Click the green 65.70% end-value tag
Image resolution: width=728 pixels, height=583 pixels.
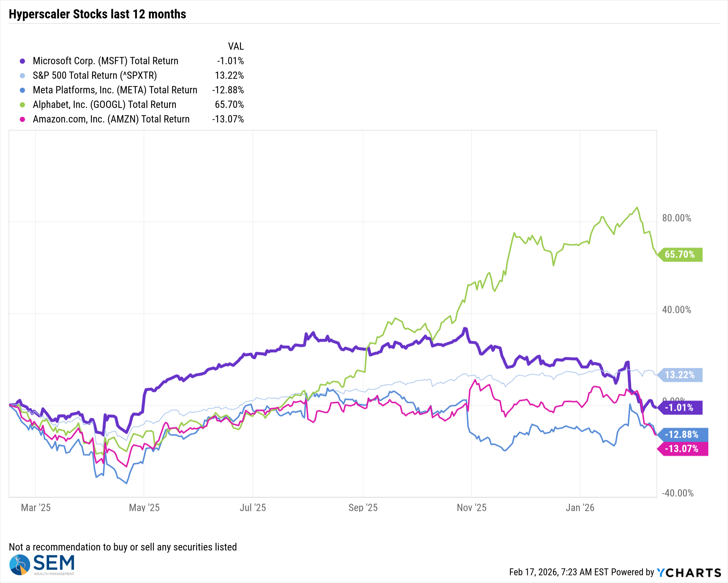[680, 254]
